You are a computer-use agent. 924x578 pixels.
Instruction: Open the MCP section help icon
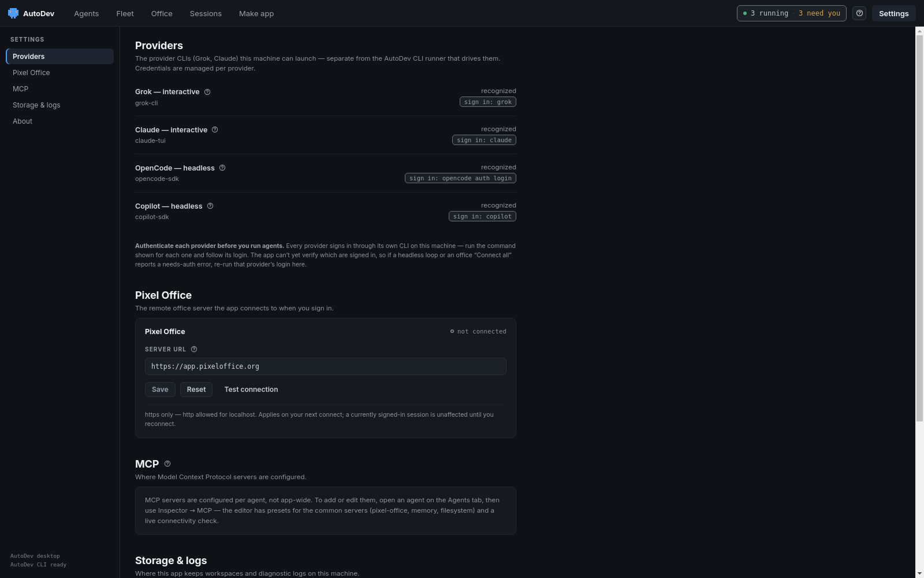tap(167, 464)
